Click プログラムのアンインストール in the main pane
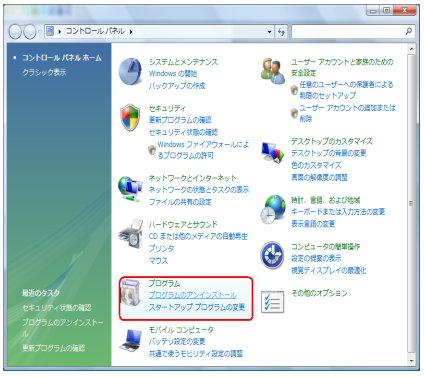 [x=193, y=295]
